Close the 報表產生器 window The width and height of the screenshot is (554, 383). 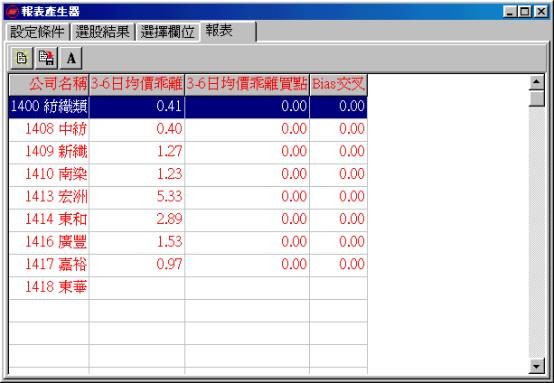[541, 12]
